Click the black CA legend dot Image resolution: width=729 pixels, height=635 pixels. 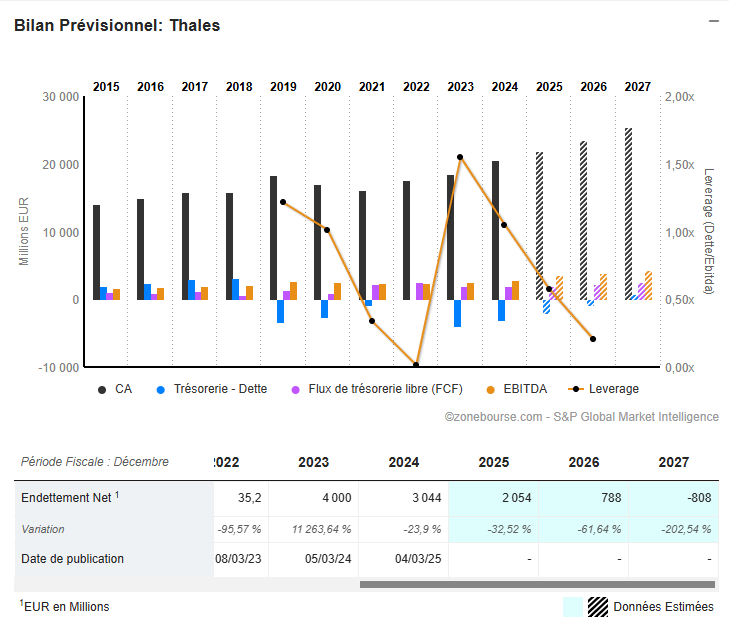pyautogui.click(x=102, y=390)
